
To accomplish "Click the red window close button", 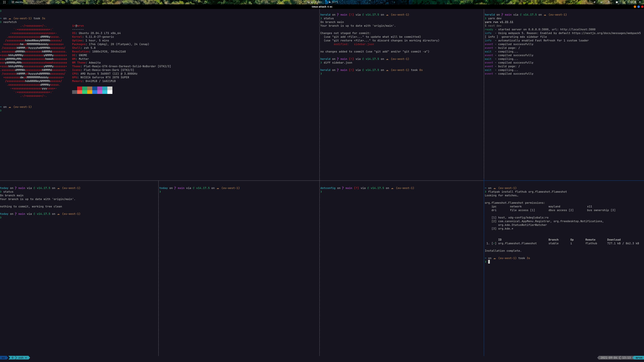I will [642, 7].
